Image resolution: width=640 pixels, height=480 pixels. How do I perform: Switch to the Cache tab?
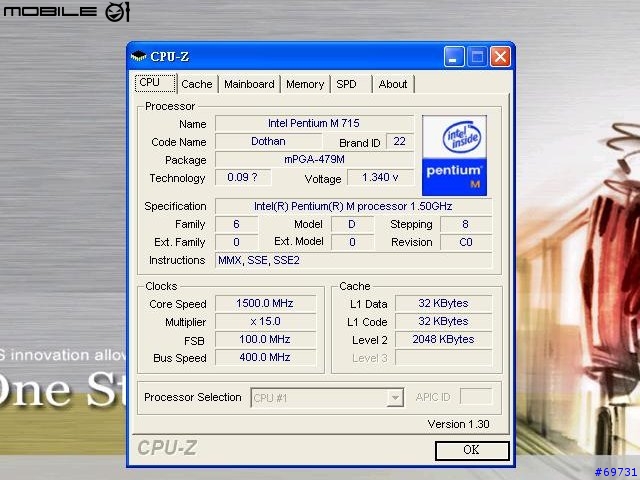(197, 84)
